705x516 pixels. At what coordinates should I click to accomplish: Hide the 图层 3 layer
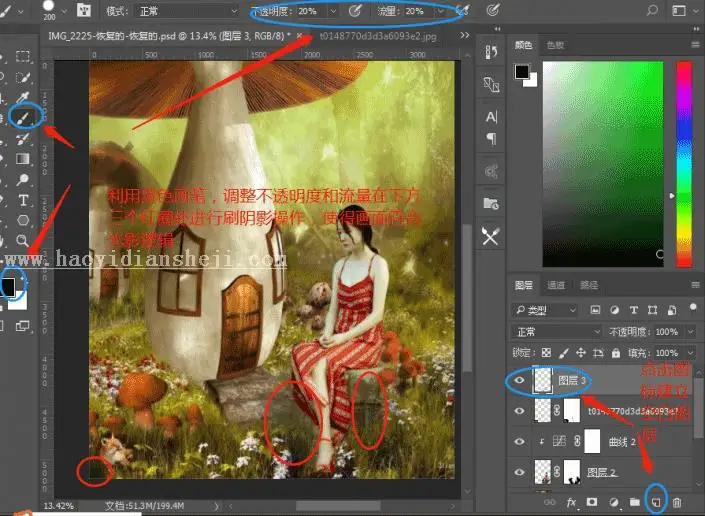pos(519,380)
